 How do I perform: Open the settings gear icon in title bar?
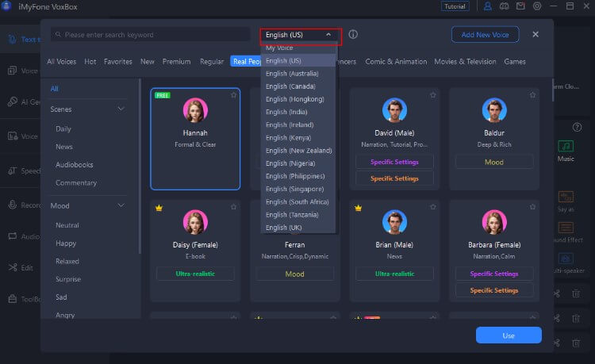537,6
